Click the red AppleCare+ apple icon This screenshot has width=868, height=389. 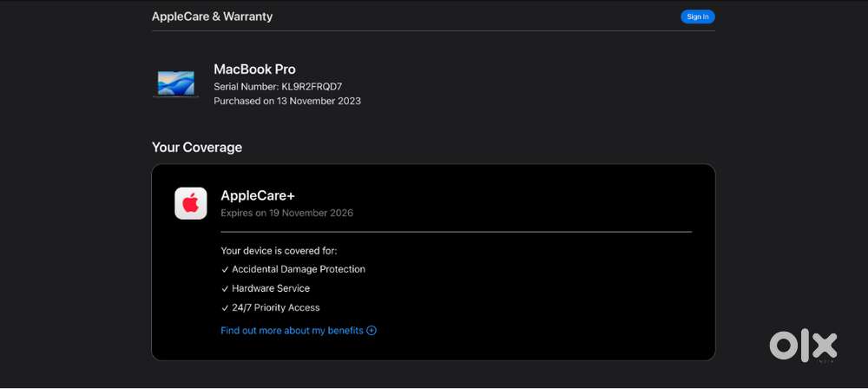click(x=191, y=204)
